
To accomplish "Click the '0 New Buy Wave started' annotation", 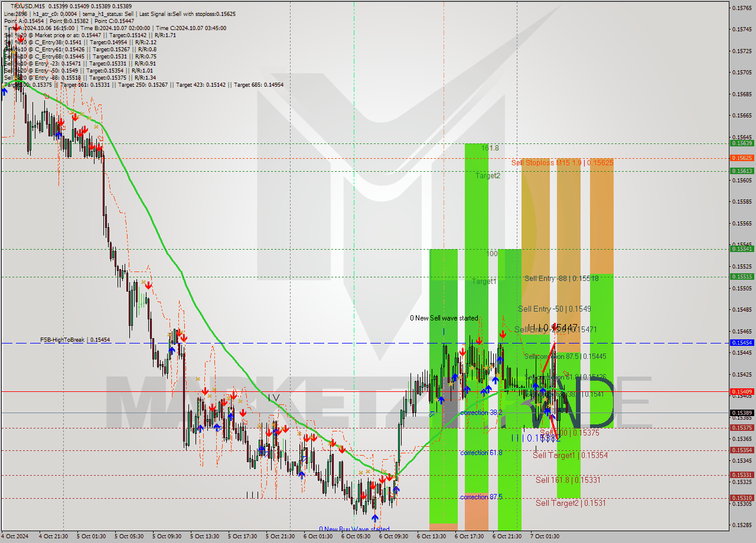I will click(354, 529).
